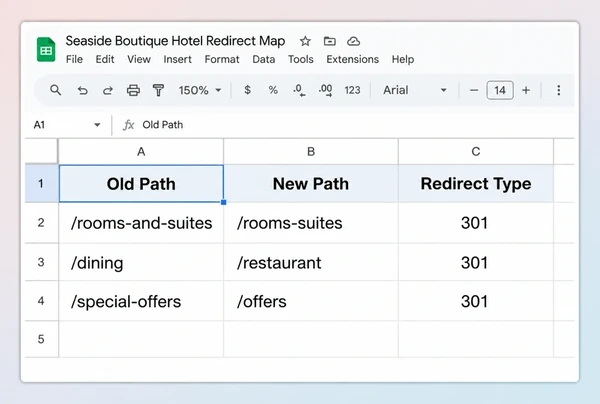Select column C header
Viewport: 600px width, 404px height.
click(476, 152)
